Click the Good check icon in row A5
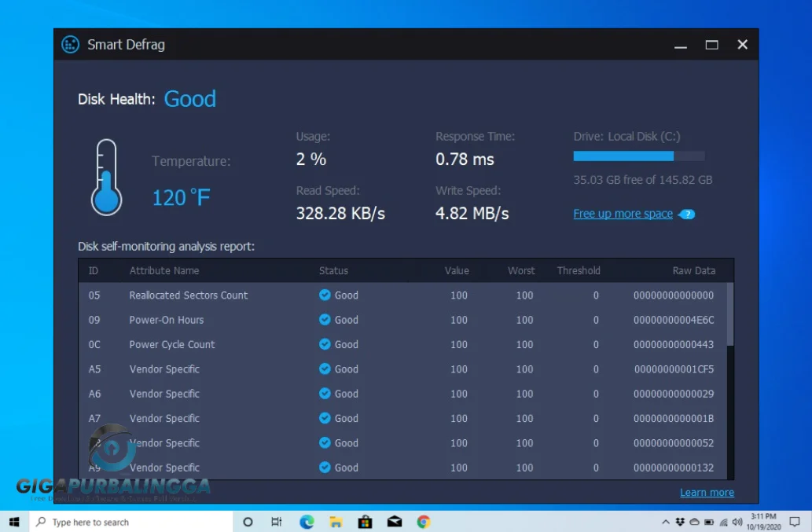The image size is (812, 532). click(325, 369)
